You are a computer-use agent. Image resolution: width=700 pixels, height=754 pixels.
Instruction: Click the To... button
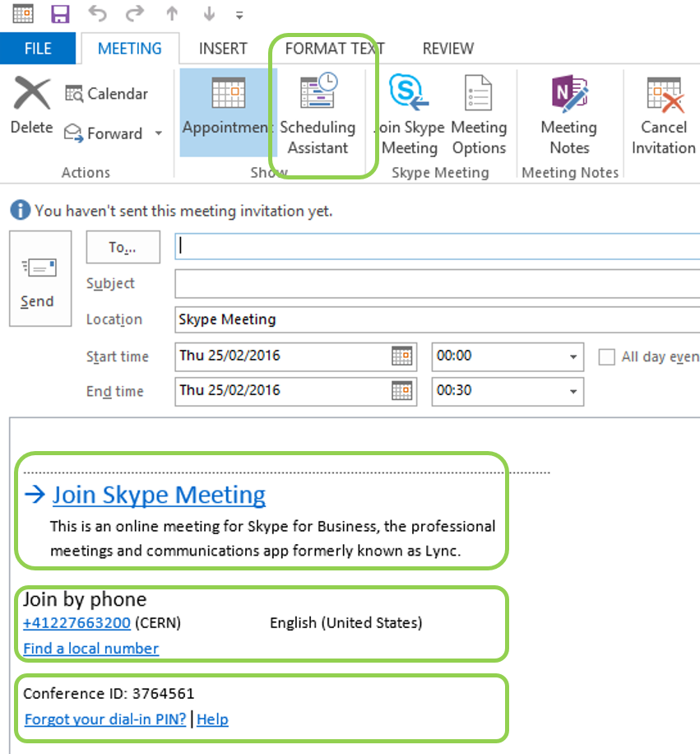click(x=123, y=247)
